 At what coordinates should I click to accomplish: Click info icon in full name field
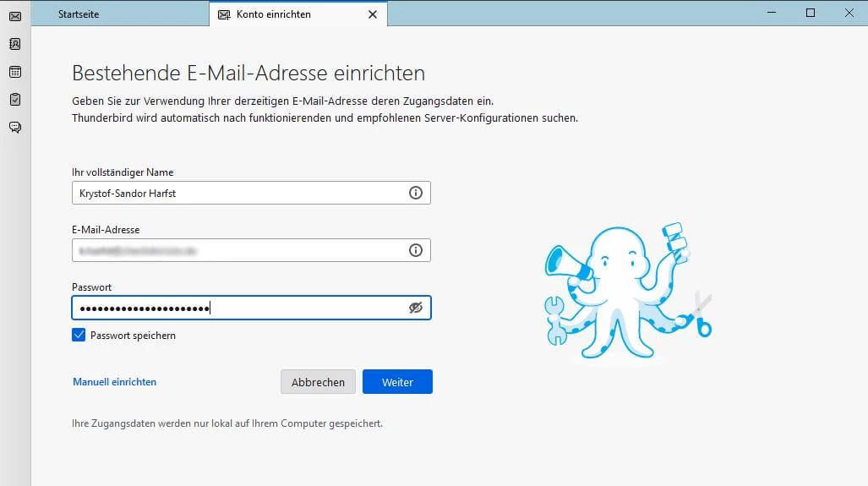[x=415, y=193]
